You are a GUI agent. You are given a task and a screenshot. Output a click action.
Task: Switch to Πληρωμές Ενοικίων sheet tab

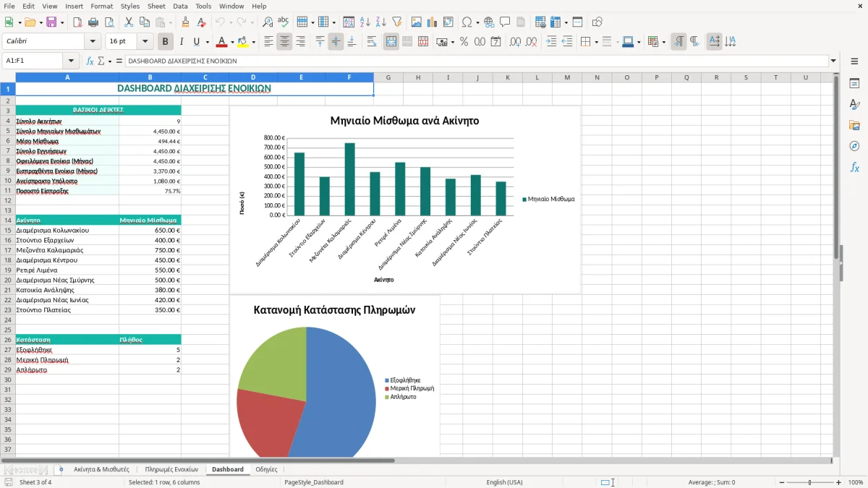[x=171, y=469]
